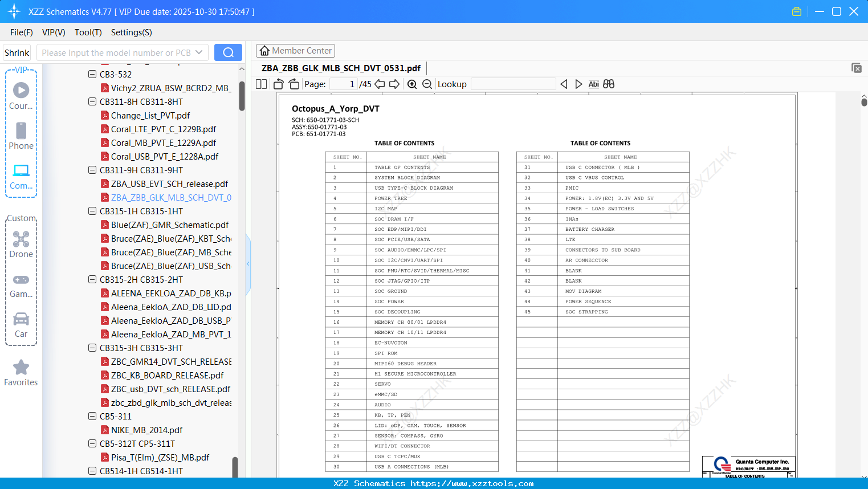Viewport: 868px width, 489px height.
Task: Find previous lookup match
Action: coord(564,84)
